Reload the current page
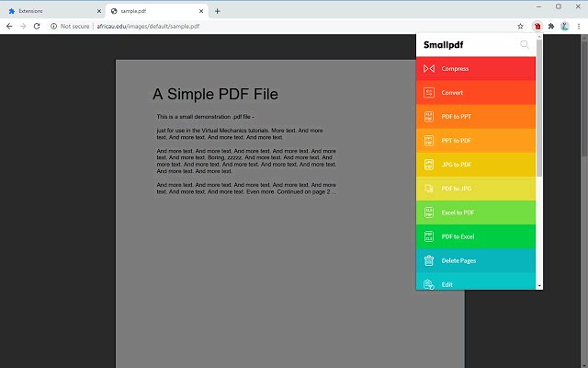This screenshot has width=588, height=368. [x=37, y=27]
